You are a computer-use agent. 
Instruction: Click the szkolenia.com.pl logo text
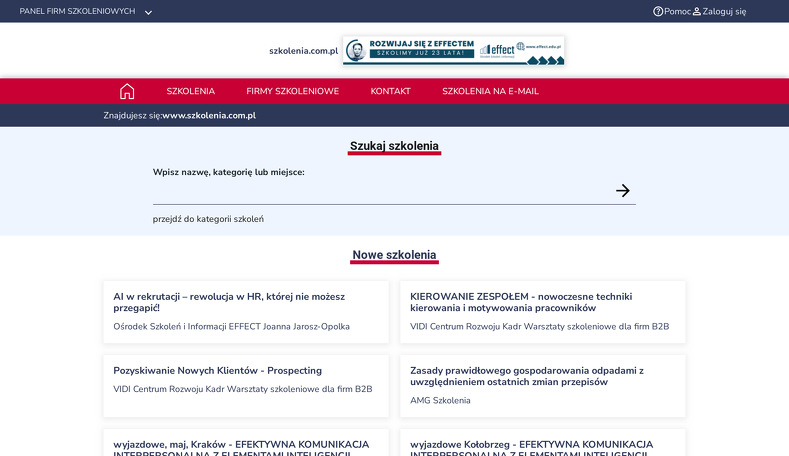(303, 51)
